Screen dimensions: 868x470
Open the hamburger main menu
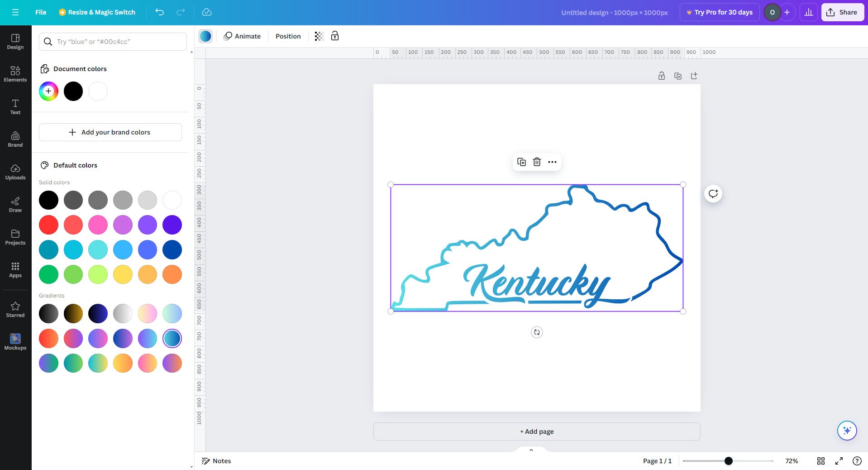click(15, 12)
